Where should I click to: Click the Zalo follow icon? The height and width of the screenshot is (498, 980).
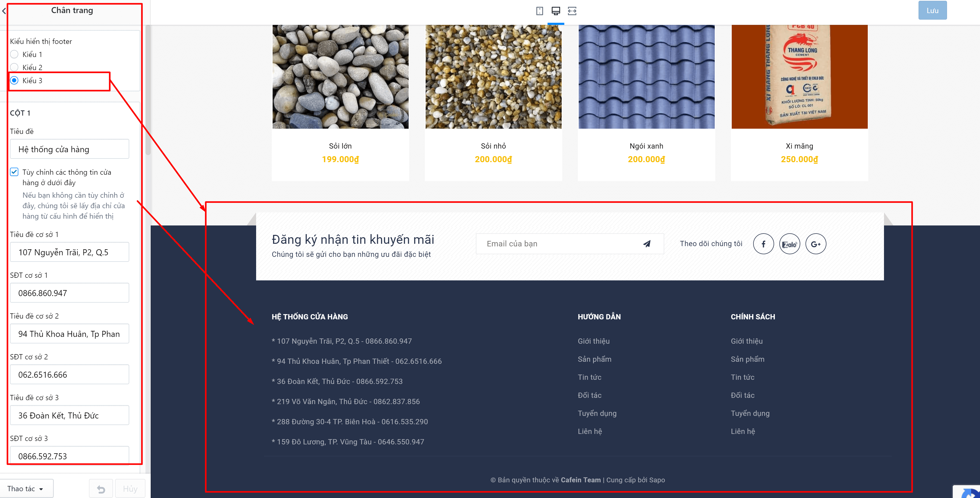pyautogui.click(x=790, y=244)
